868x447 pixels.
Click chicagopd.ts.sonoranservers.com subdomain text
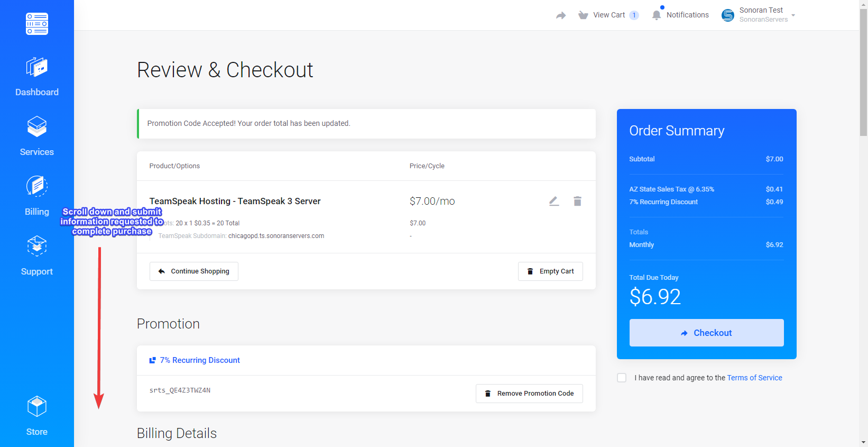click(276, 236)
